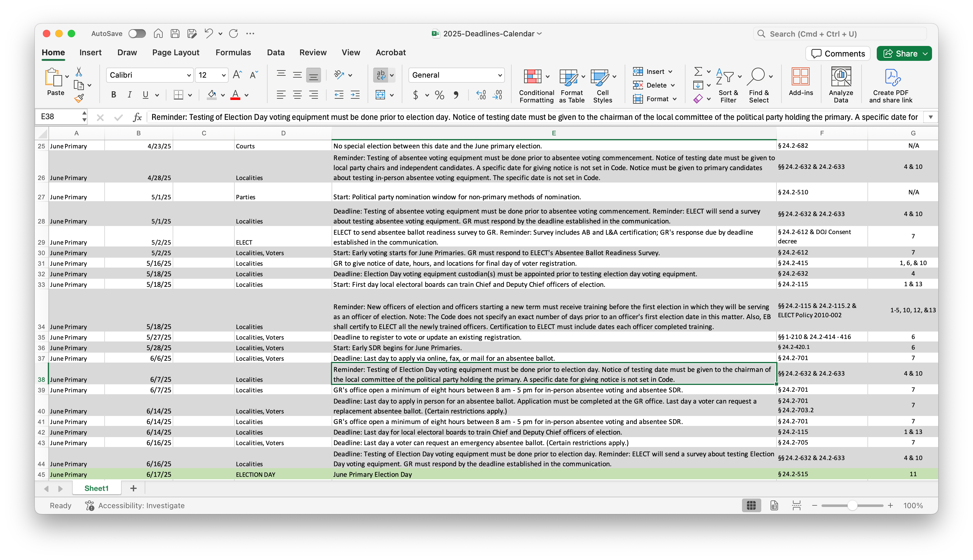Apply the red Font Color
This screenshot has height=560, width=973.
235,95
